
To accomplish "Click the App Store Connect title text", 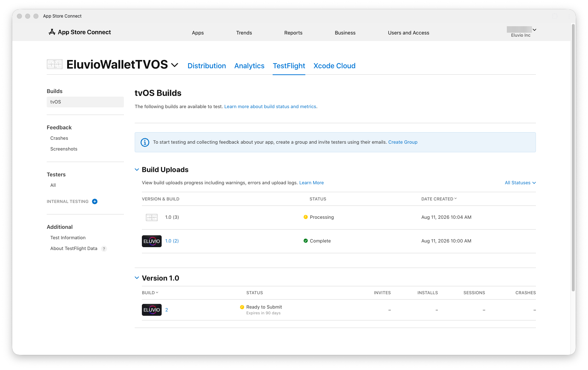I will point(84,32).
